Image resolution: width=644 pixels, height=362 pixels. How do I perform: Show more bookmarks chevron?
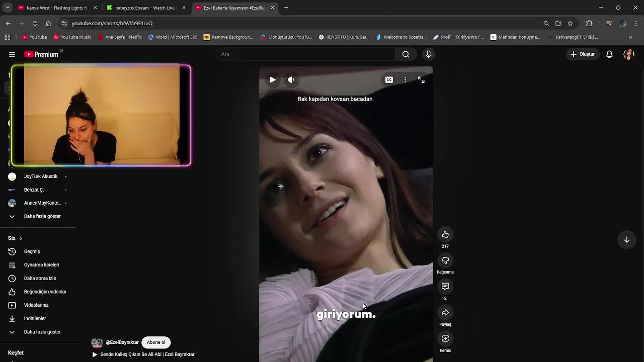pyautogui.click(x=630, y=37)
